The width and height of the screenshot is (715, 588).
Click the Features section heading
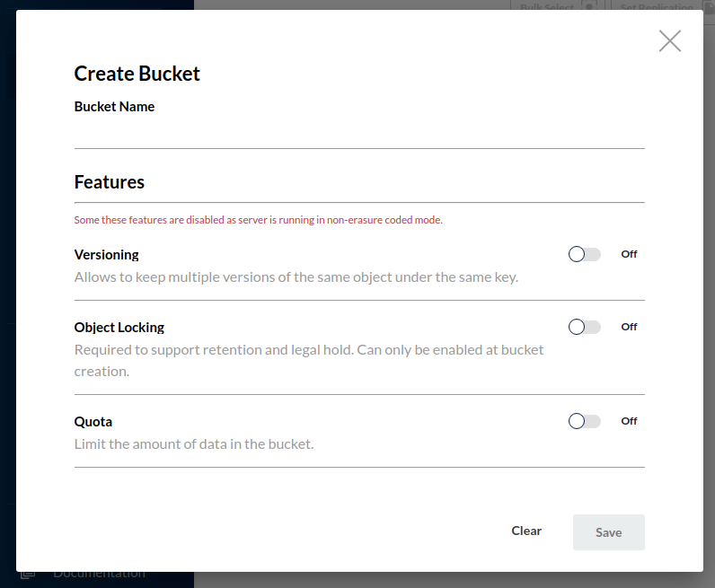(x=109, y=182)
